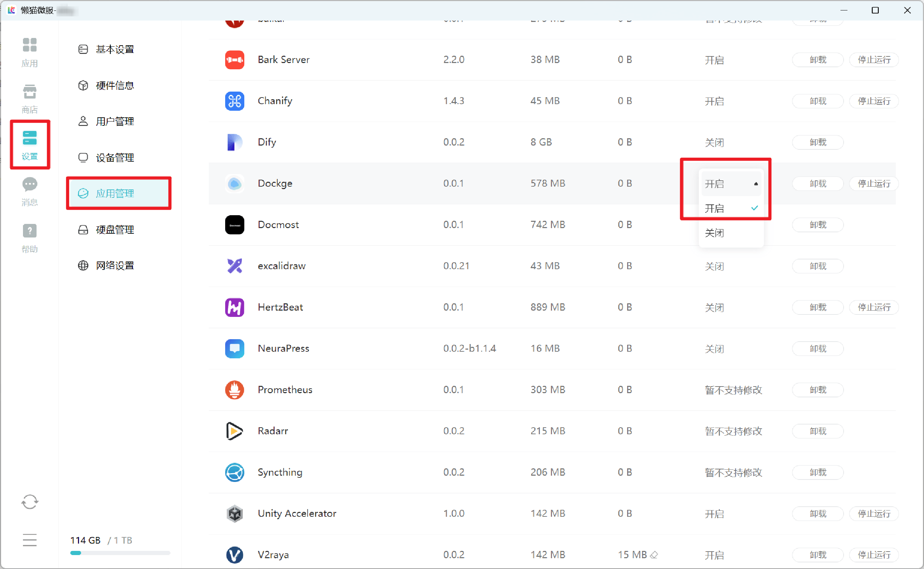Screen dimensions: 924x569
Task: Open the Dify 关闭 status dropdown
Action: [x=714, y=142]
